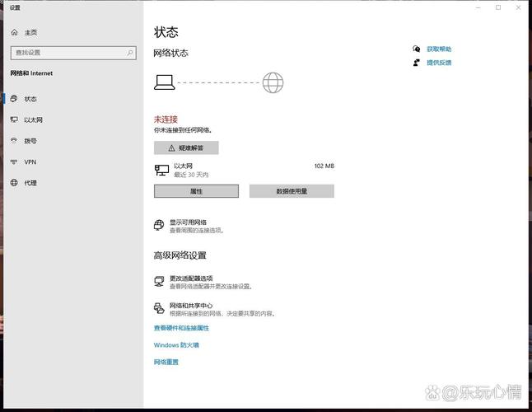The image size is (532, 412).
Task: Click the 疑难解答 troubleshoot button
Action: click(186, 148)
